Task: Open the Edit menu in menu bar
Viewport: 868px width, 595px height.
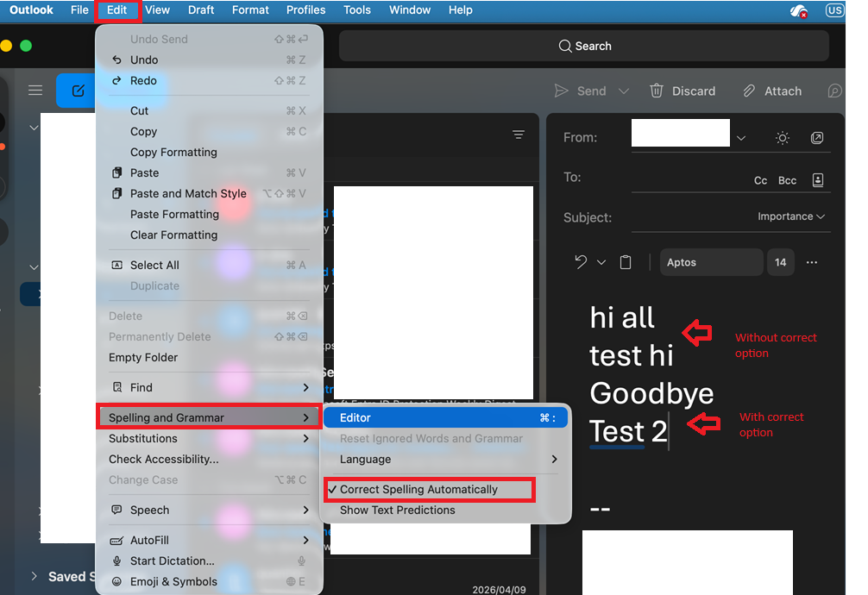Action: pos(116,10)
